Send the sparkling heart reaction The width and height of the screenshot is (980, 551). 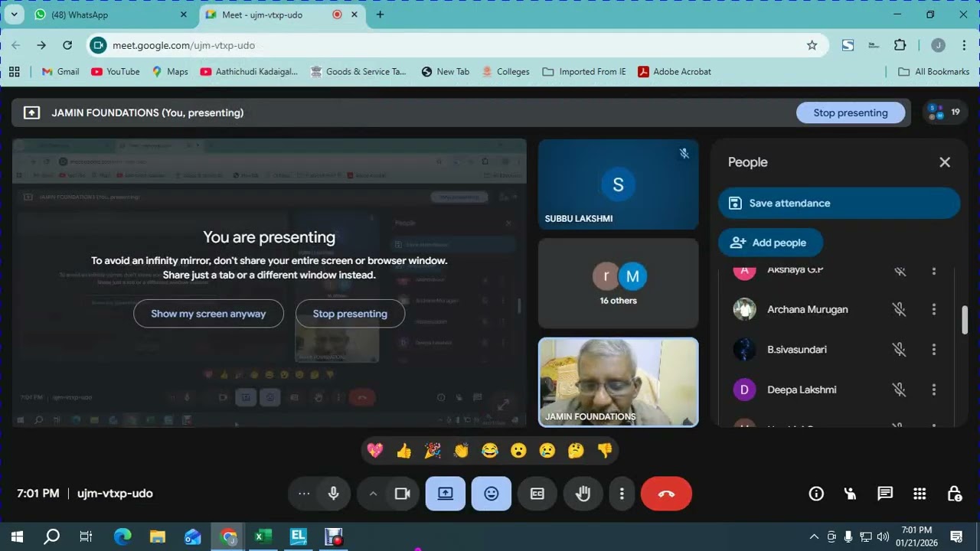coord(375,451)
